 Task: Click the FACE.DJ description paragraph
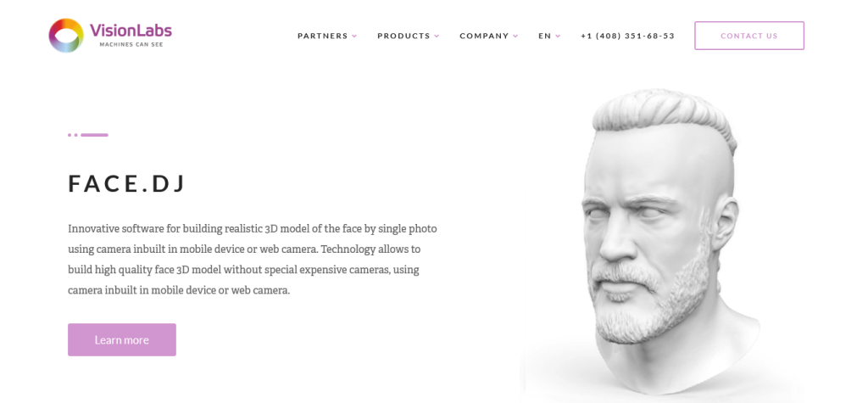point(253,259)
